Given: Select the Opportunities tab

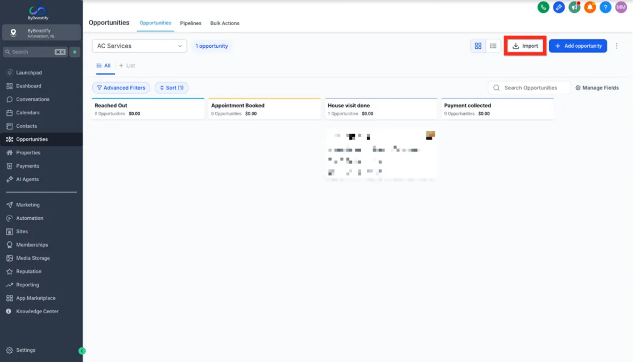Looking at the screenshot, I should pyautogui.click(x=156, y=23).
